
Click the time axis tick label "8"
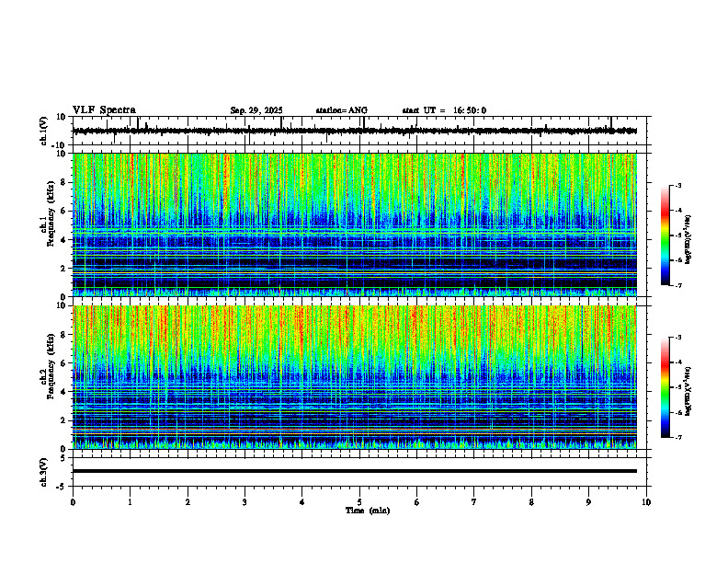531,502
